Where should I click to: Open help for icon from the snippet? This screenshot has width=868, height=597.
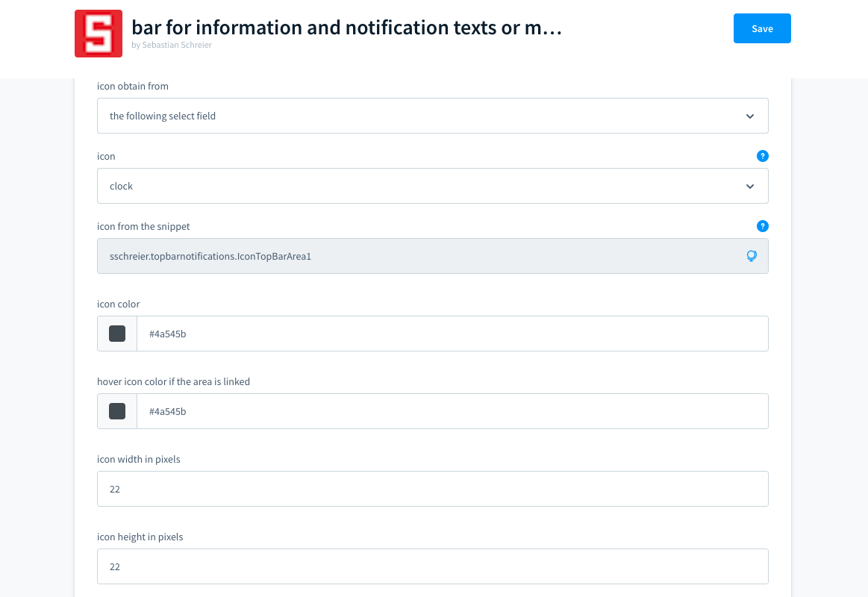point(762,226)
